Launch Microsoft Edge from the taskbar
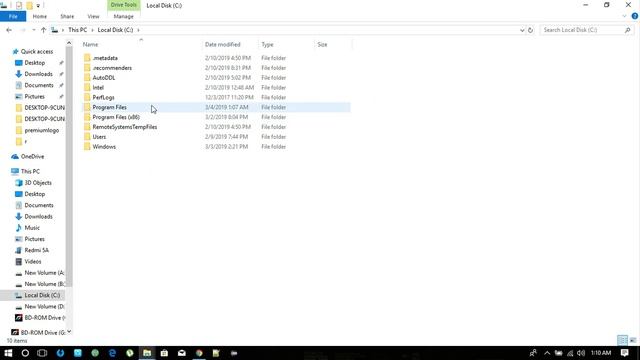The width and height of the screenshot is (640, 360). (x=112, y=353)
